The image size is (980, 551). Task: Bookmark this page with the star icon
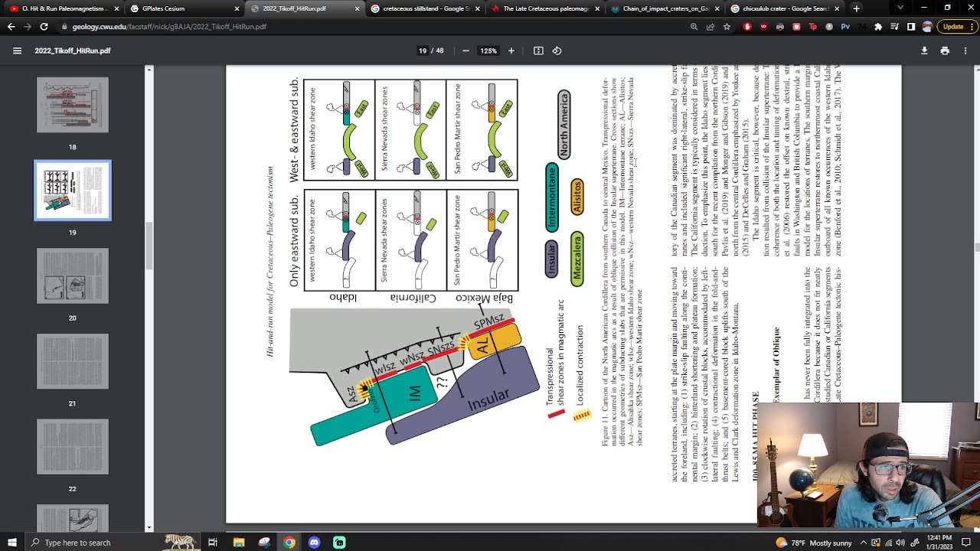click(x=727, y=26)
